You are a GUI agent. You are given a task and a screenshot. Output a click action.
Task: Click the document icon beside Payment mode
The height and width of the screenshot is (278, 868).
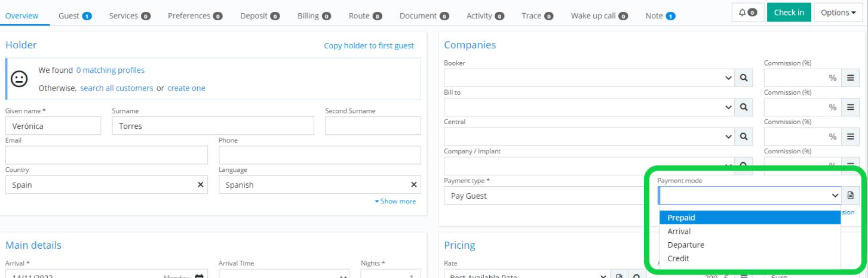click(x=851, y=196)
